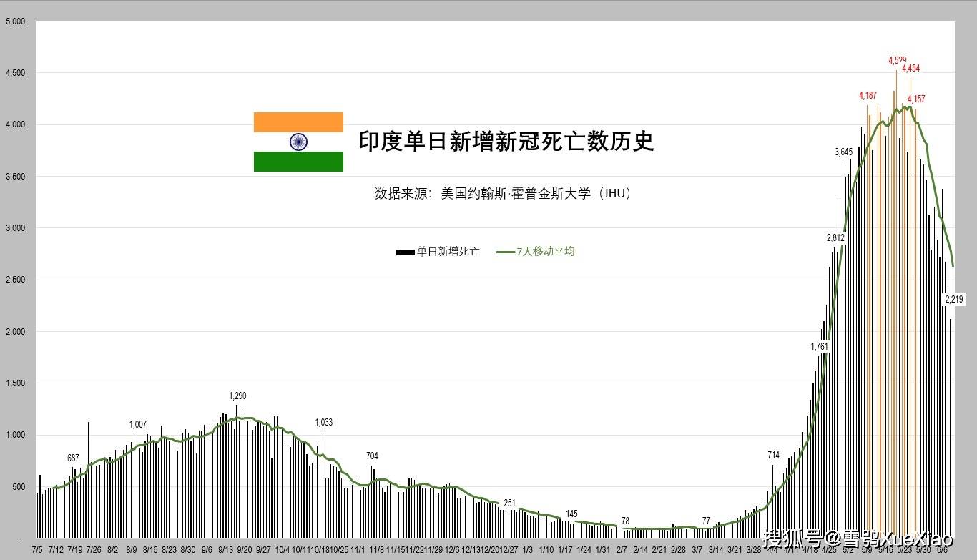Select the 1,290 data label
Image resolution: width=977 pixels, height=560 pixels.
point(237,396)
